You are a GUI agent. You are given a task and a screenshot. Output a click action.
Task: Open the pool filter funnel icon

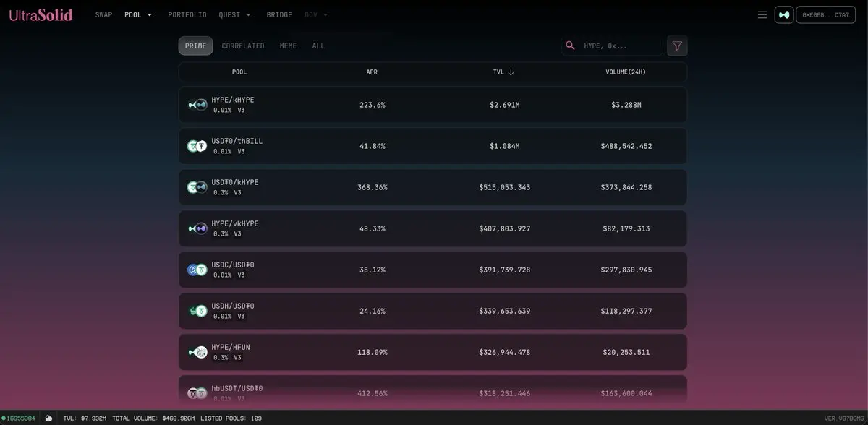(x=677, y=46)
